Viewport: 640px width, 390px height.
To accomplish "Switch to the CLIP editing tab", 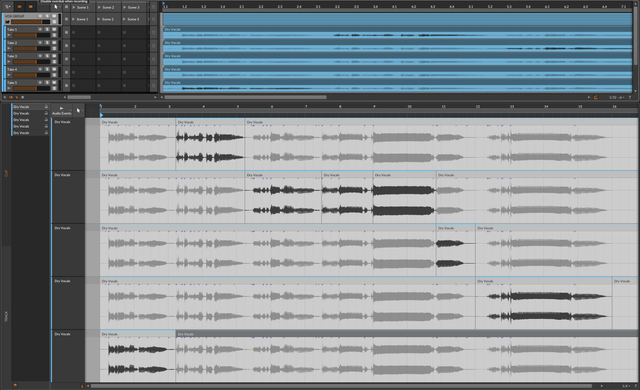I will 6,173.
